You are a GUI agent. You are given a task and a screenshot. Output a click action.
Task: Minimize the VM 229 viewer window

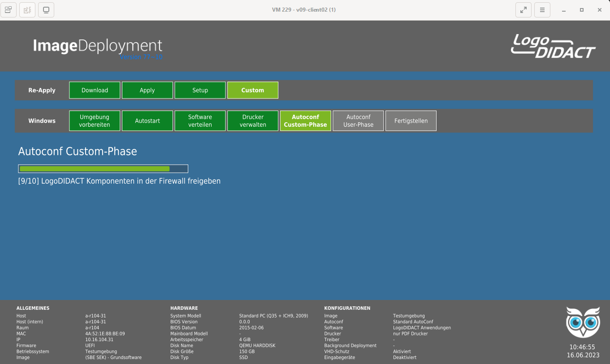(x=564, y=10)
